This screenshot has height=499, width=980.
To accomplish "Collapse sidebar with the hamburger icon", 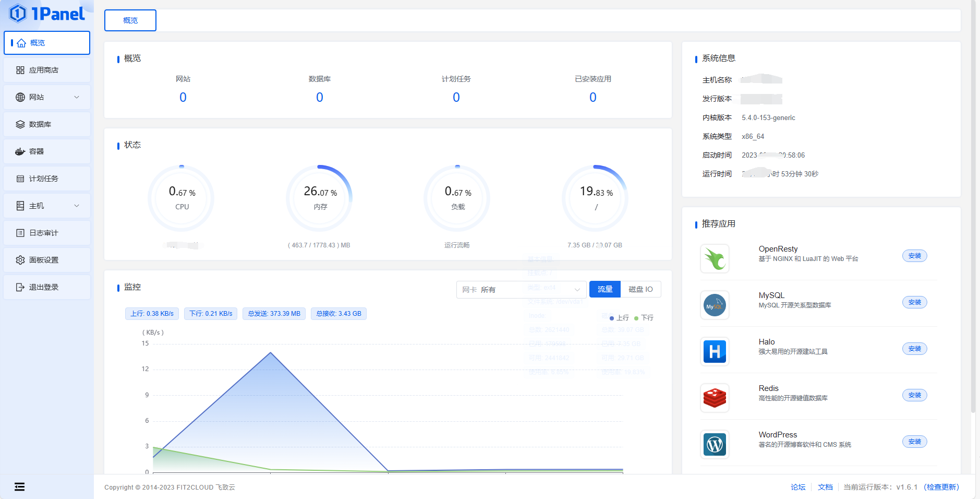I will 19,487.
